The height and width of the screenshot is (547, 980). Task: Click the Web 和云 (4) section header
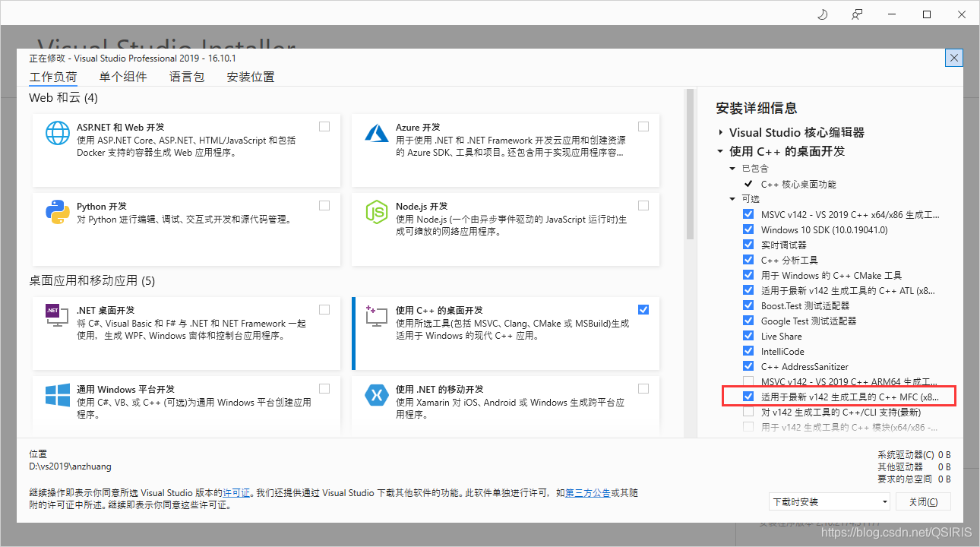click(63, 97)
